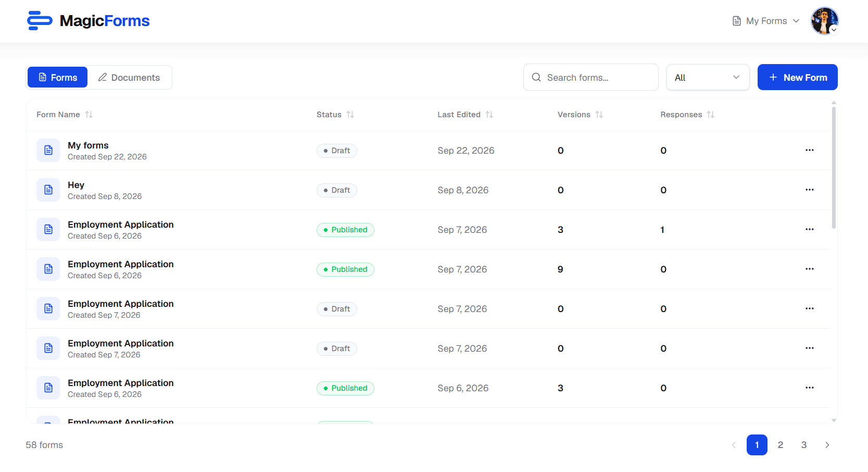Click Draft status badge in Hey row

pos(337,190)
